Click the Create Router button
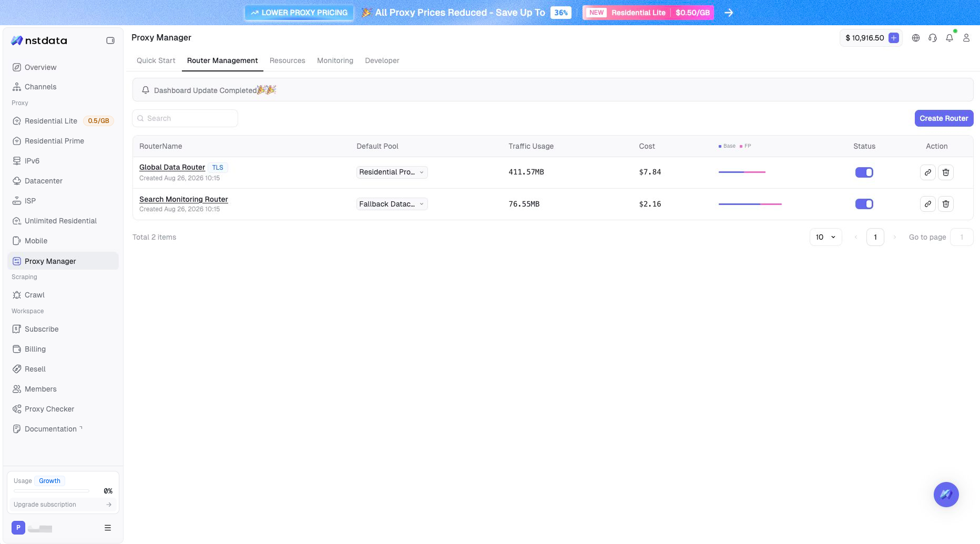This screenshot has width=980, height=544. [944, 118]
